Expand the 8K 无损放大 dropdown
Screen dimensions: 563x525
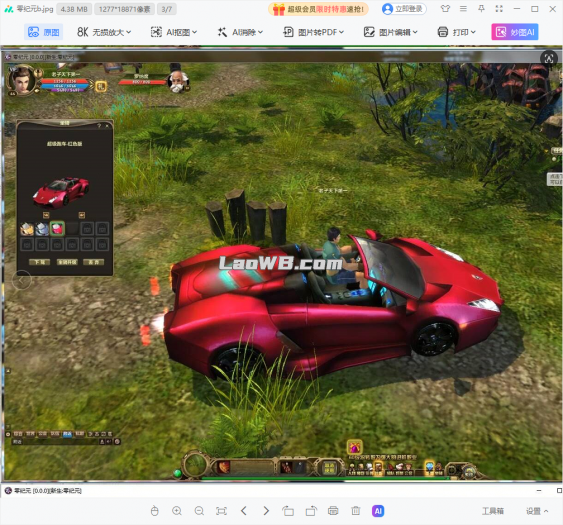(x=104, y=32)
